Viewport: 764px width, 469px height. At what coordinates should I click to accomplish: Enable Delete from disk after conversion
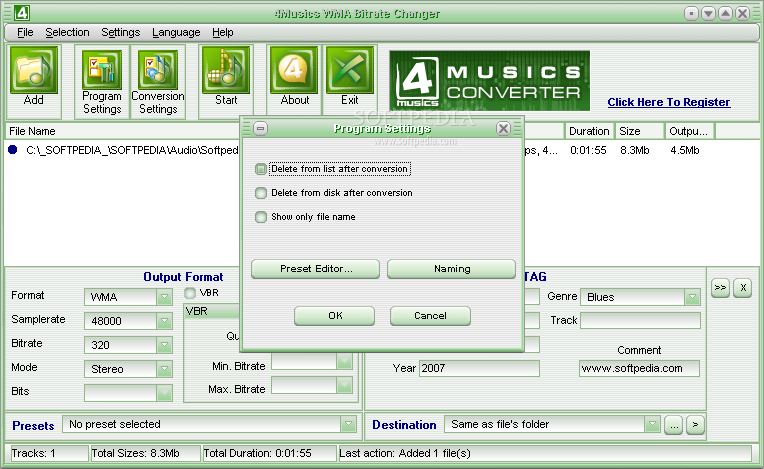coord(261,193)
